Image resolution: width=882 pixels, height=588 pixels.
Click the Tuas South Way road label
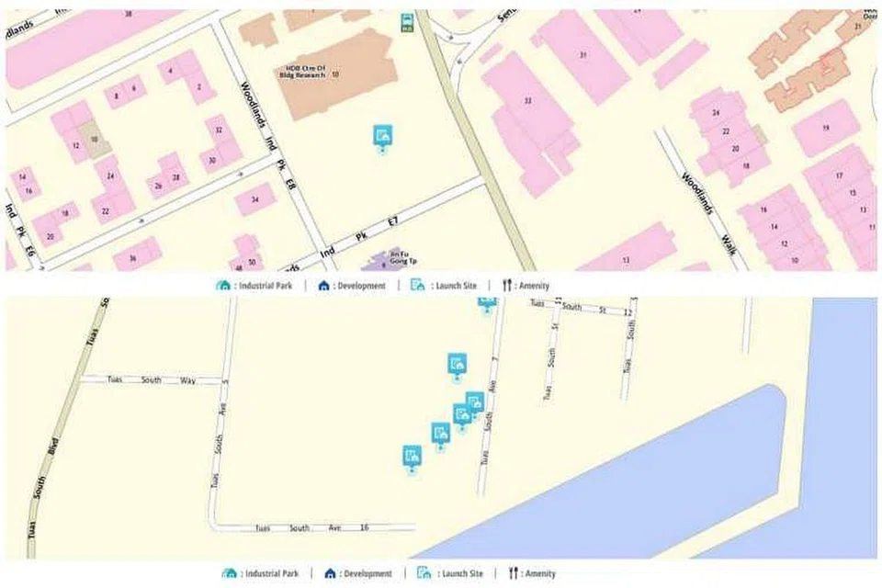tap(152, 379)
